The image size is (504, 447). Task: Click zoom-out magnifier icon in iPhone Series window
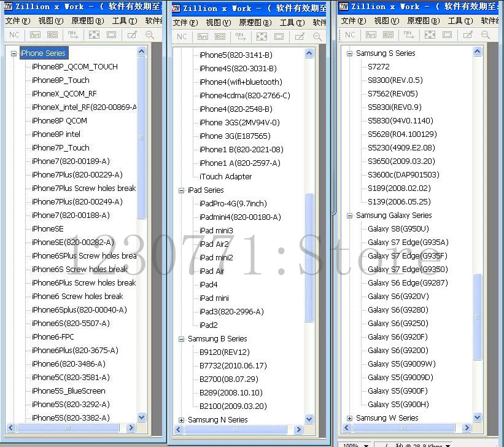coord(150,35)
